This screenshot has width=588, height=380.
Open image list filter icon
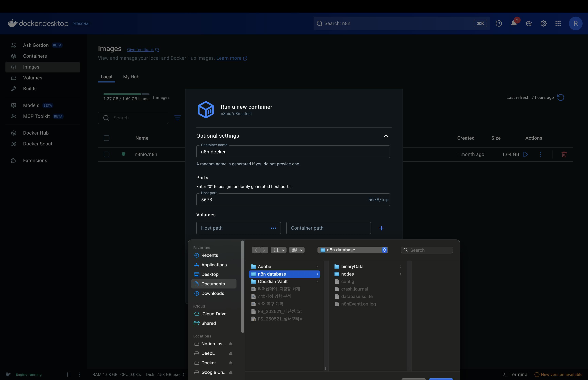[177, 118]
